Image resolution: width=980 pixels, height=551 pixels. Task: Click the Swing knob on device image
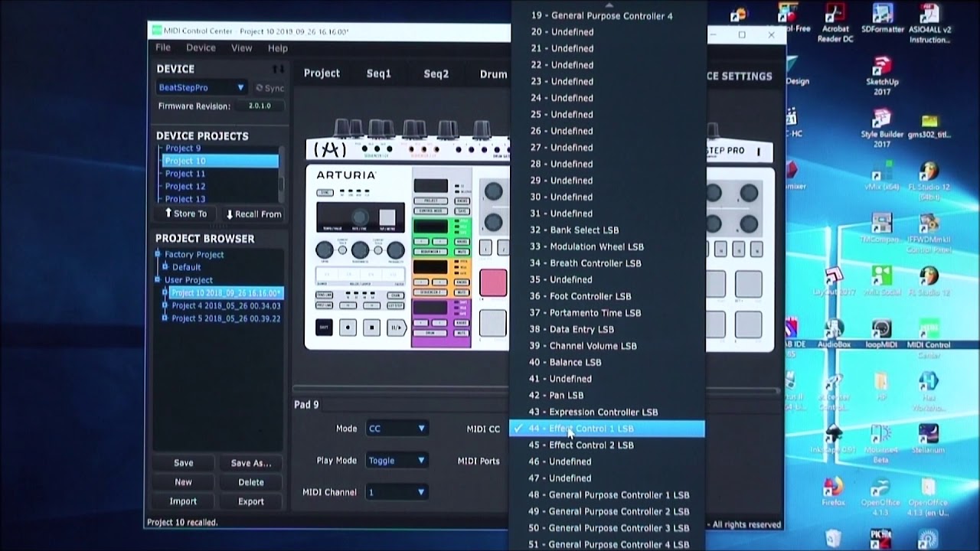coord(325,250)
